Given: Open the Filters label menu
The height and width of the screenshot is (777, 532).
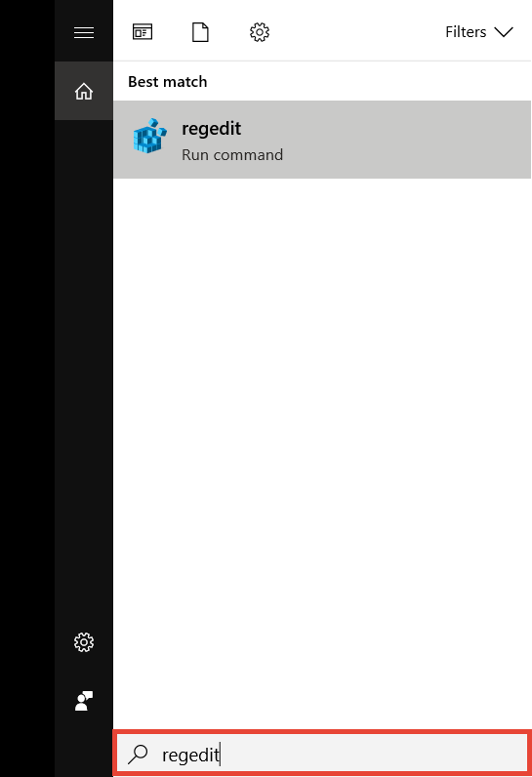Looking at the screenshot, I should click(466, 32).
